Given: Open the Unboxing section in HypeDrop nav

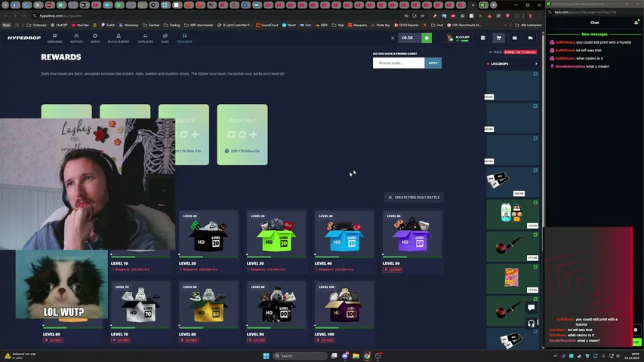Looking at the screenshot, I should (x=54, y=38).
